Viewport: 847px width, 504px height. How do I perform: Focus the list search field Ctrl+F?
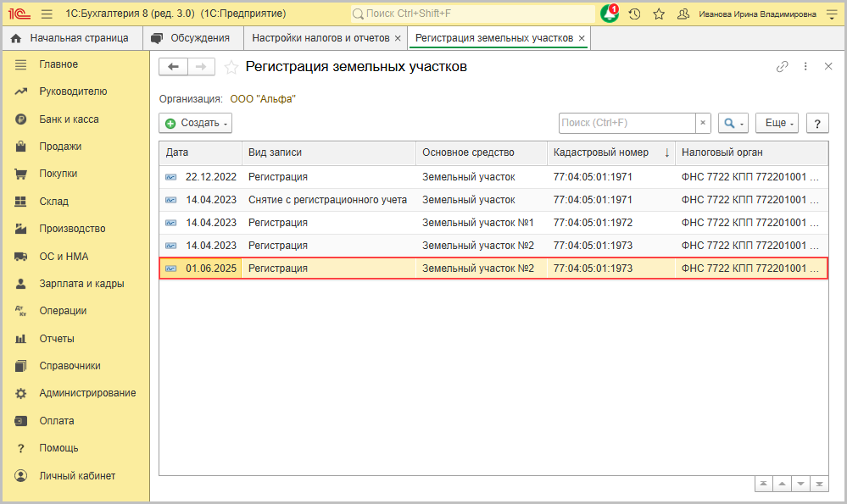(627, 123)
